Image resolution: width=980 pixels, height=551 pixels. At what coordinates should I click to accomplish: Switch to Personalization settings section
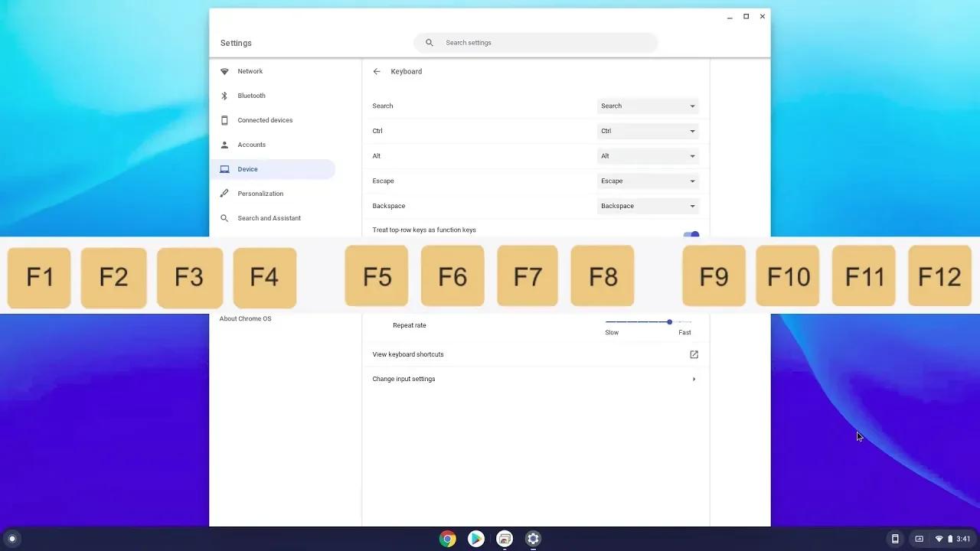point(260,194)
